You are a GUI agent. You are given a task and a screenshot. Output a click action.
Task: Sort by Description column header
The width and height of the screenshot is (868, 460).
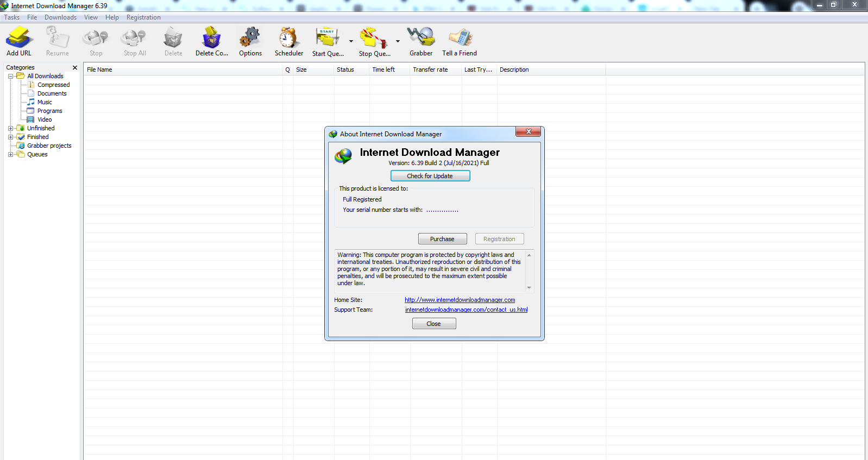click(x=551, y=70)
